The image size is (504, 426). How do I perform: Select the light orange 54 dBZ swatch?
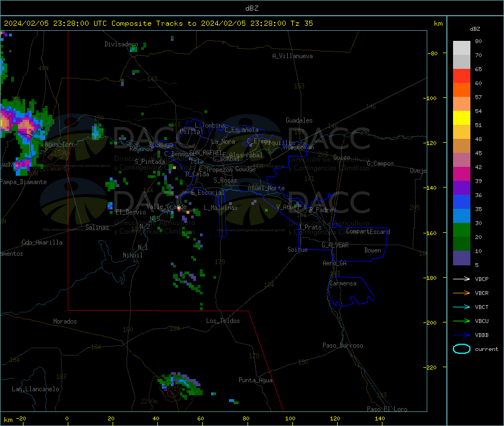(461, 104)
